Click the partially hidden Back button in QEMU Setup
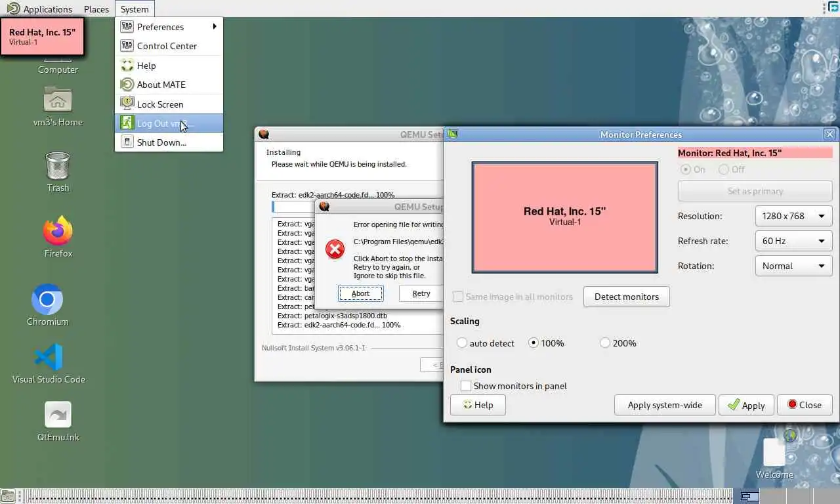 (432, 365)
